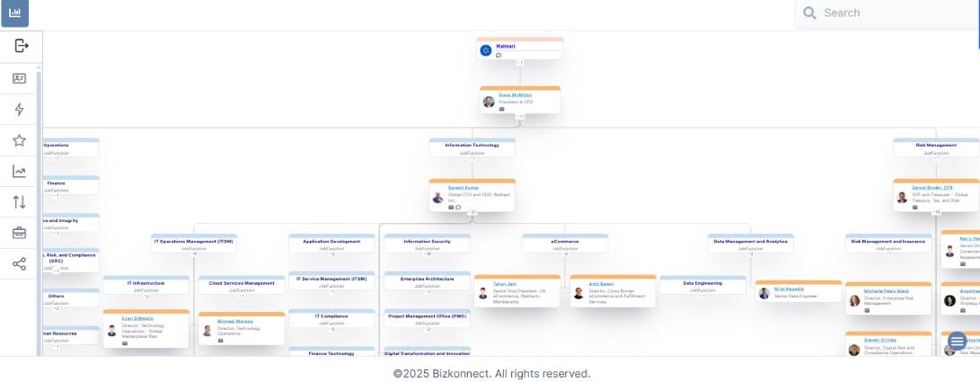Click Doug McMillon's profile photo
This screenshot has width=980, height=382.
489,102
